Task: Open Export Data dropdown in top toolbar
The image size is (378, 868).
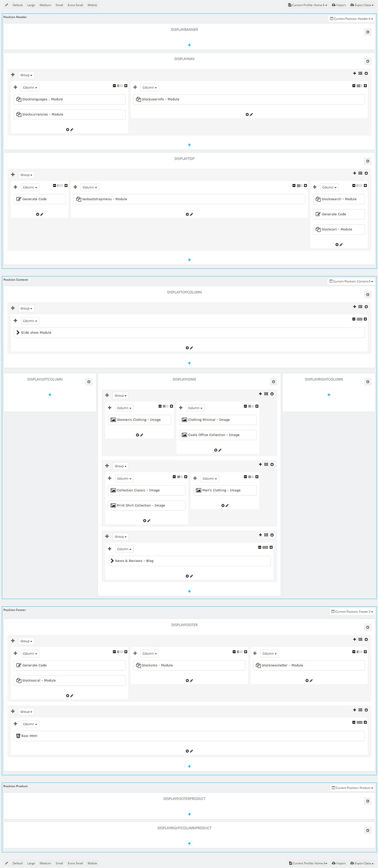Action: 361,5
